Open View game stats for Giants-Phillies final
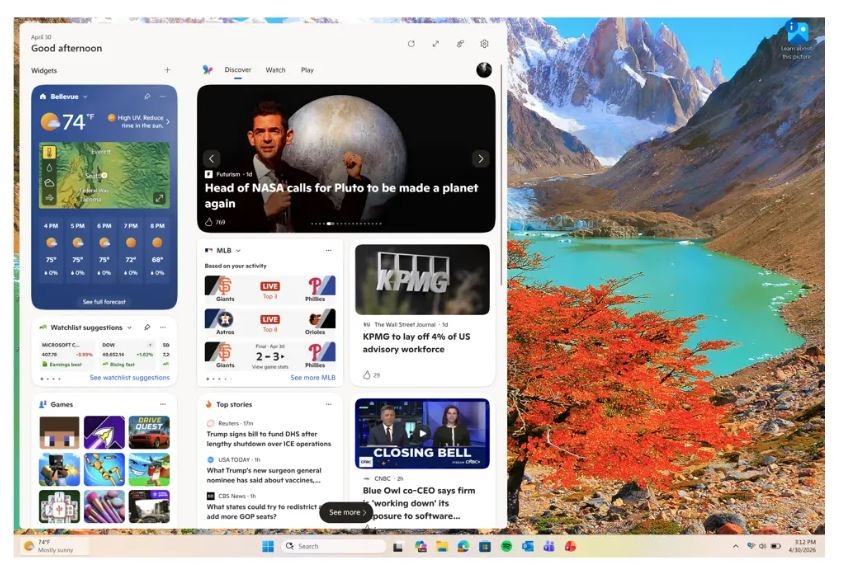Screen dimensions: 854x571 (270, 367)
